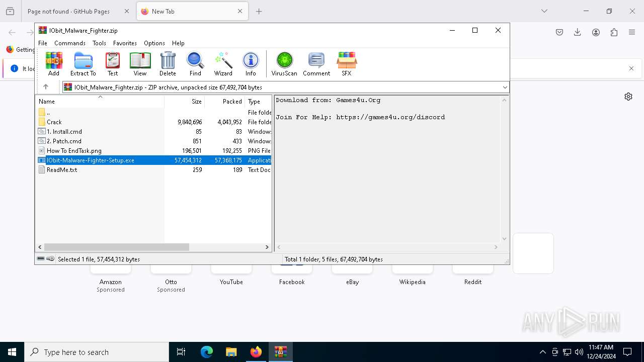Open the Windows notification center

[x=627, y=352]
